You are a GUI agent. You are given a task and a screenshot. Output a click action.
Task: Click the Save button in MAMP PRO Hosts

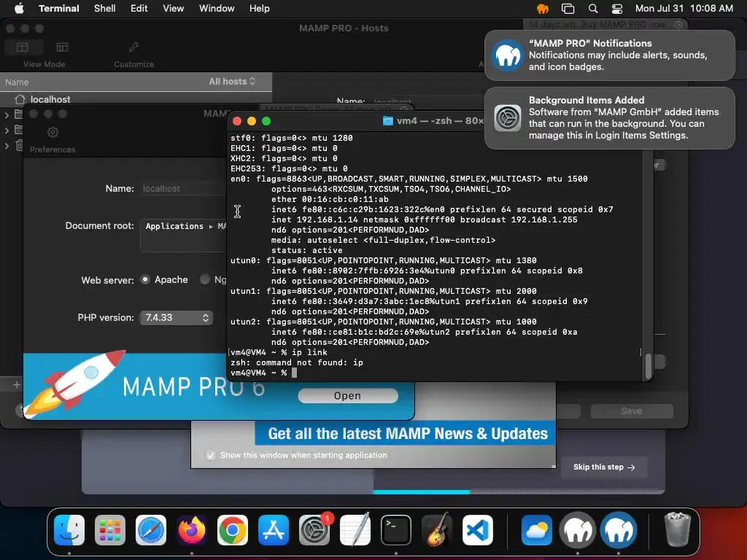pos(632,411)
